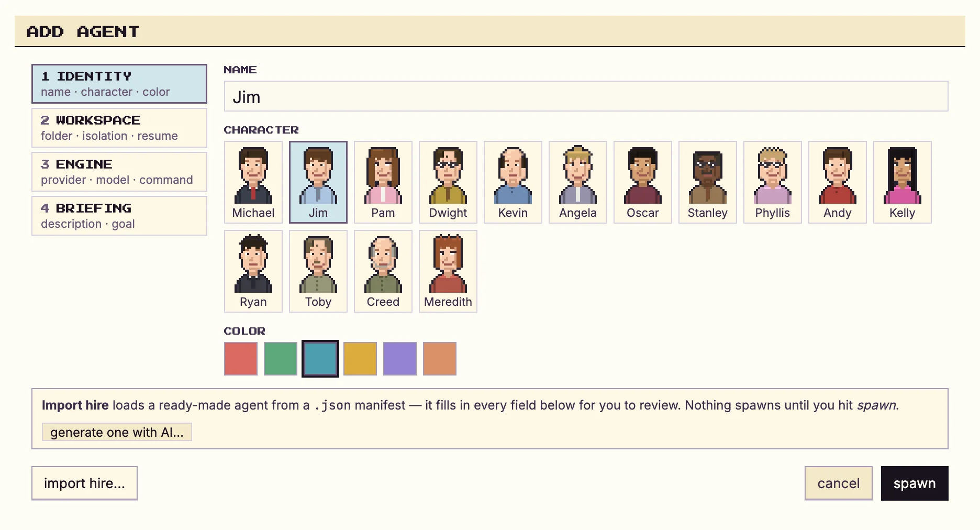The image size is (980, 530).
Task: Select the Oscar character avatar
Action: [643, 182]
